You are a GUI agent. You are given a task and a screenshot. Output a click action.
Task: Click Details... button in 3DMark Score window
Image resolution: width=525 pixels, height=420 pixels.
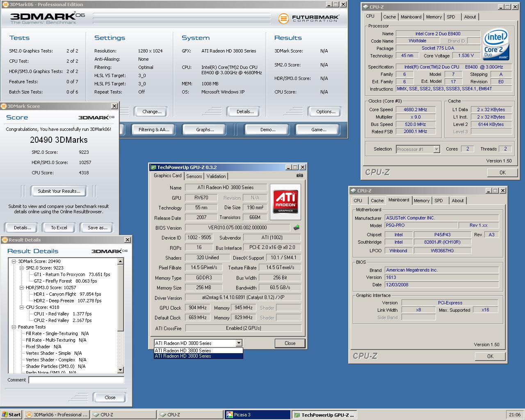pos(22,228)
